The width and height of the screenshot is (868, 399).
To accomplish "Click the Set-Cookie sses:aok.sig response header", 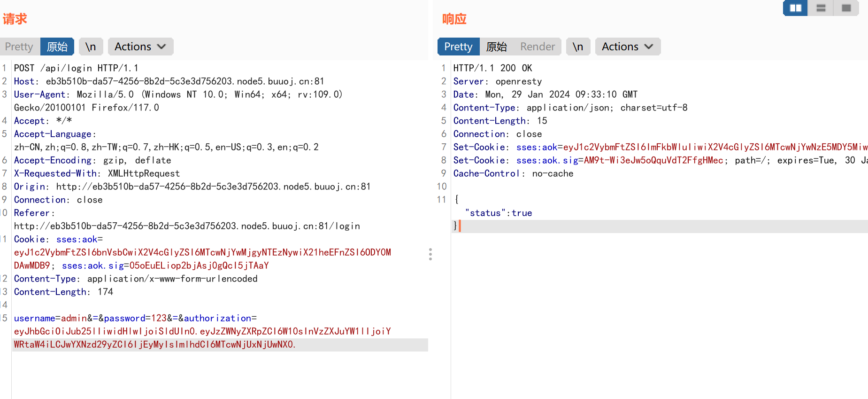I will (x=588, y=160).
